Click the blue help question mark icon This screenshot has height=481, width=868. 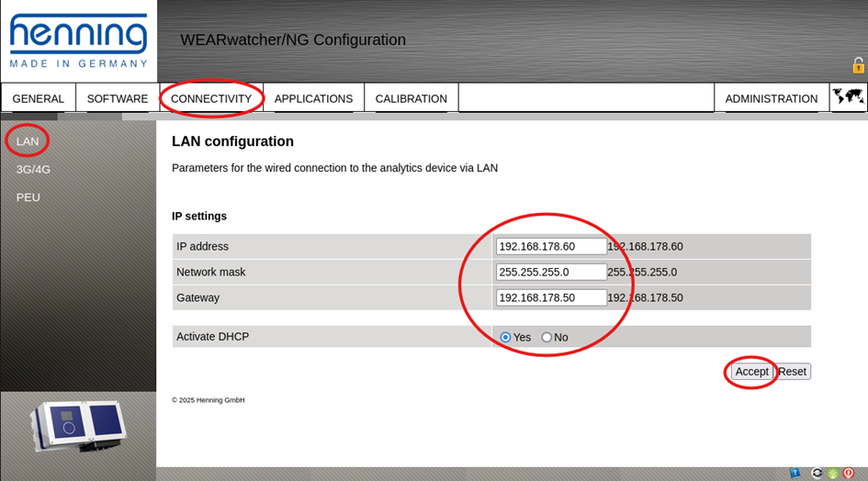(795, 473)
